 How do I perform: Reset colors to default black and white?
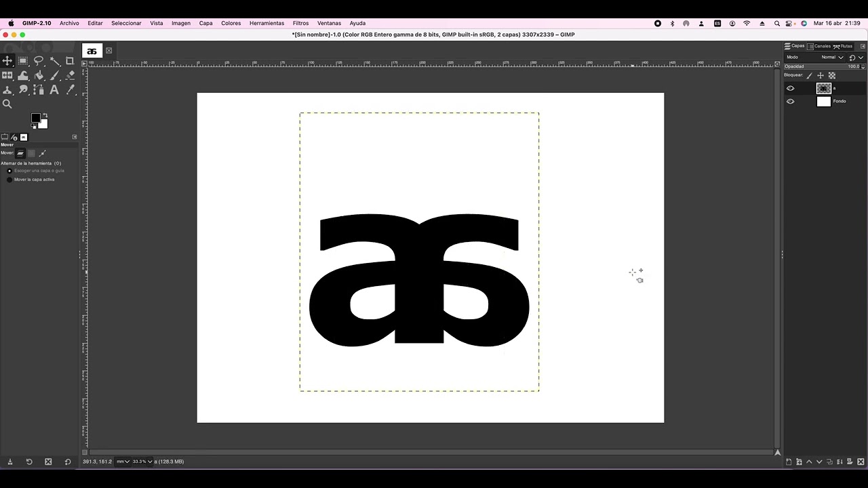[33, 127]
